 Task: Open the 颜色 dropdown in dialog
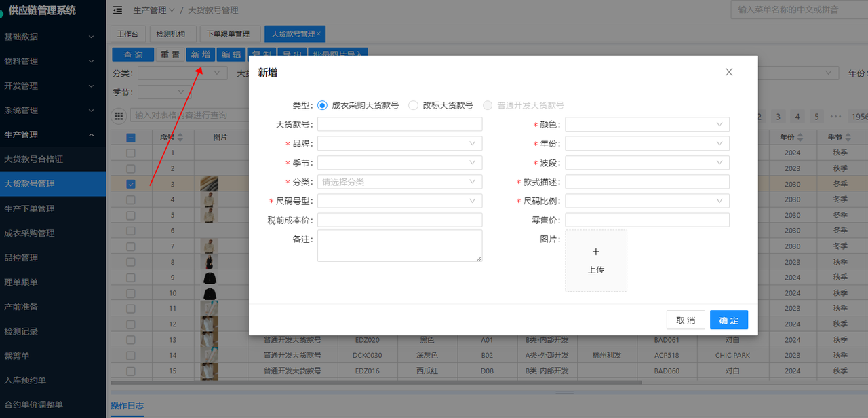[647, 124]
